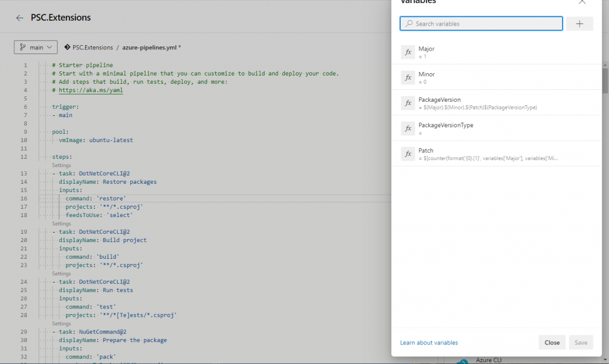Click the PSC.Extensions repository breadcrumb

click(x=92, y=47)
